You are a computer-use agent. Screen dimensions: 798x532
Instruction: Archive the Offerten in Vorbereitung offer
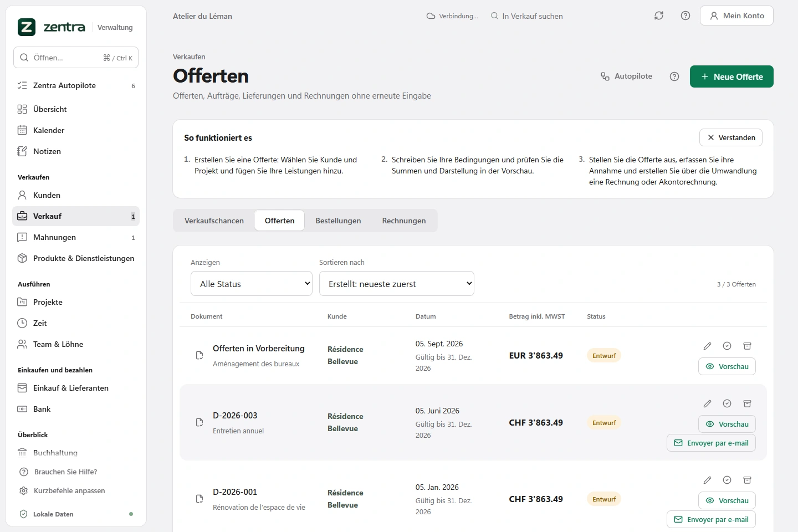pyautogui.click(x=747, y=346)
